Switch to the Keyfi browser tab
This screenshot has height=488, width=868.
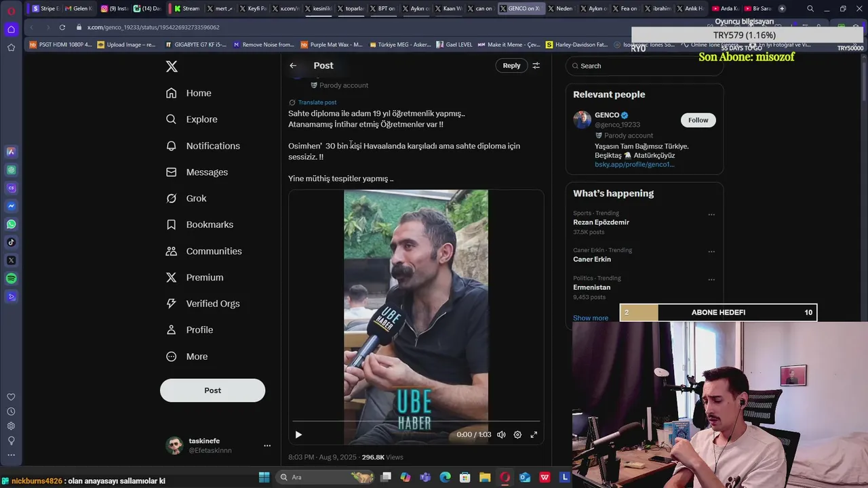(253, 9)
